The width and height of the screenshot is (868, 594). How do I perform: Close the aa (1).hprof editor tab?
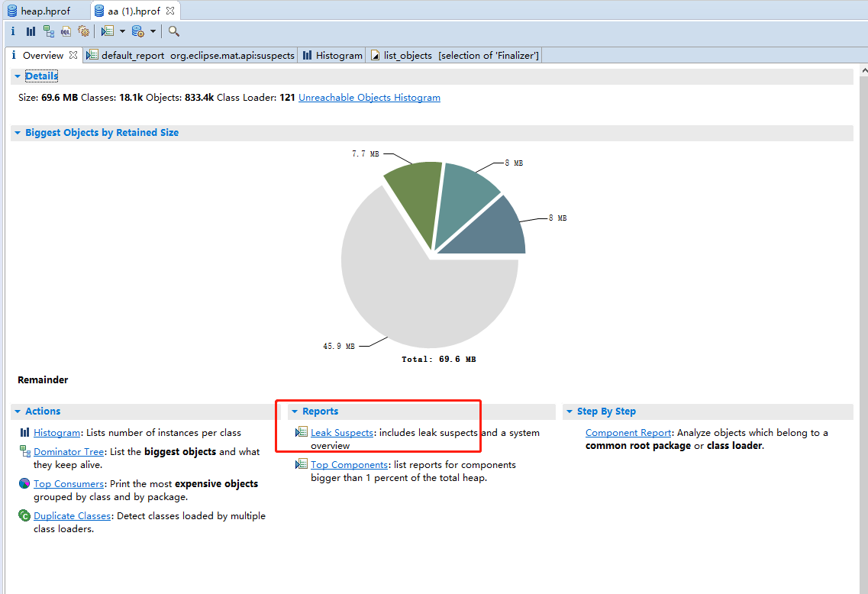(170, 11)
